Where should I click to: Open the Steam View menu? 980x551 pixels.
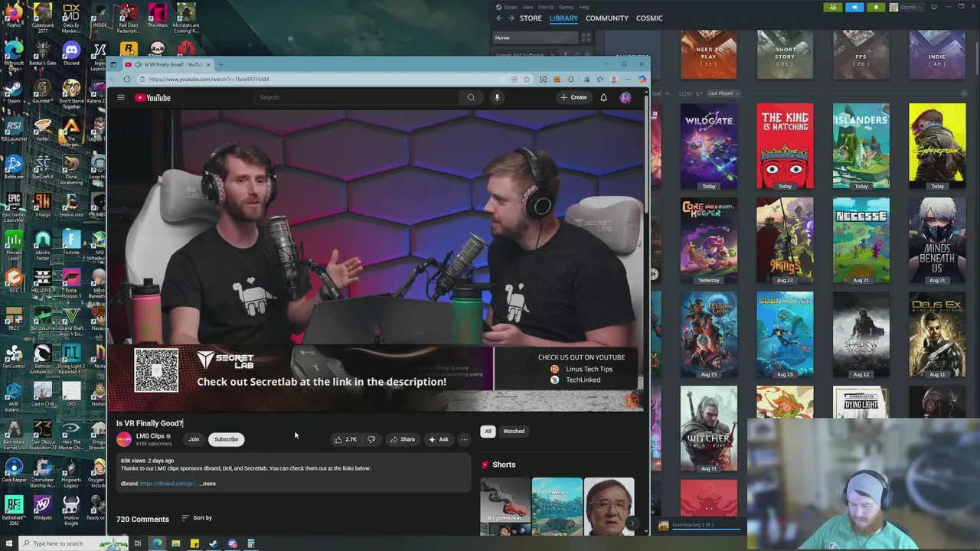(x=528, y=7)
